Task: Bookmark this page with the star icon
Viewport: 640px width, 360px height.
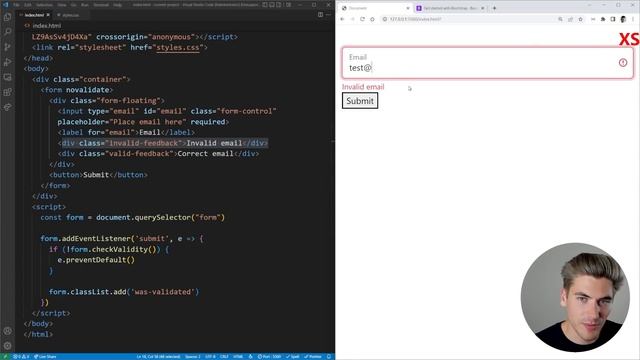Action: tap(580, 19)
